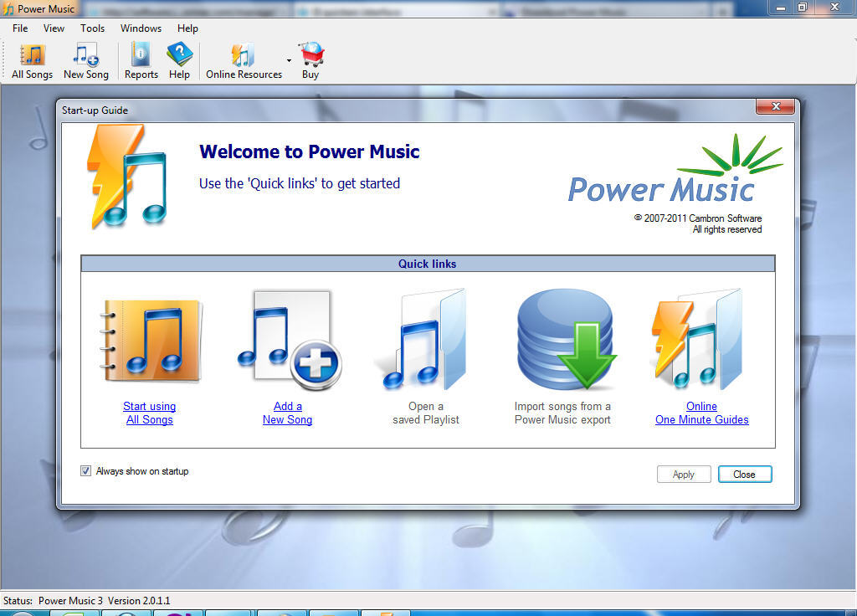857x616 pixels.
Task: Click the Power Music lightning note logo
Action: [127, 176]
